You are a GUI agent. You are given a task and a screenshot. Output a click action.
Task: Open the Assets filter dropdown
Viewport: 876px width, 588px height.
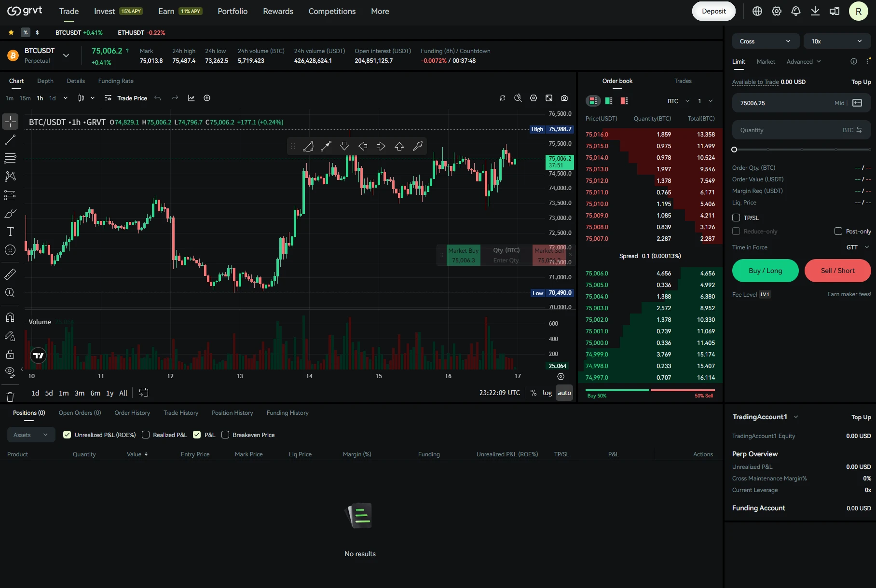point(31,435)
